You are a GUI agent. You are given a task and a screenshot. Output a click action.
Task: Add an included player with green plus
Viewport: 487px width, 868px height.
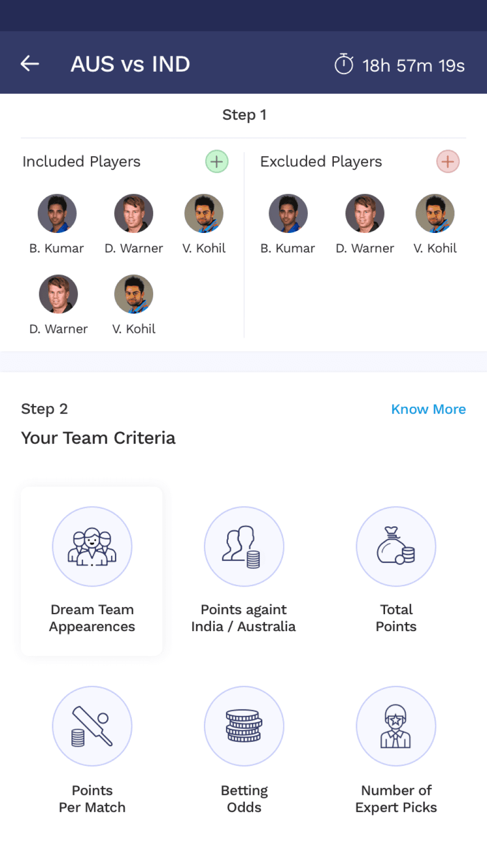(x=217, y=161)
